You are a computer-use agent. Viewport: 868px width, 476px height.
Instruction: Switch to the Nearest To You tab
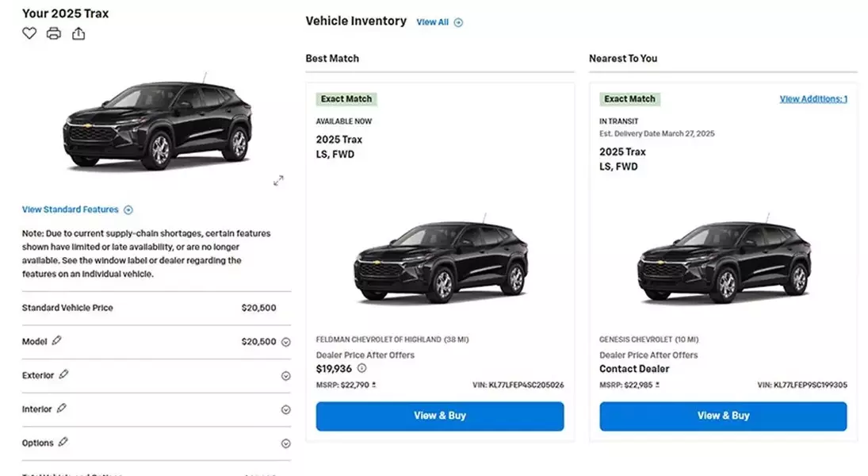coord(623,58)
